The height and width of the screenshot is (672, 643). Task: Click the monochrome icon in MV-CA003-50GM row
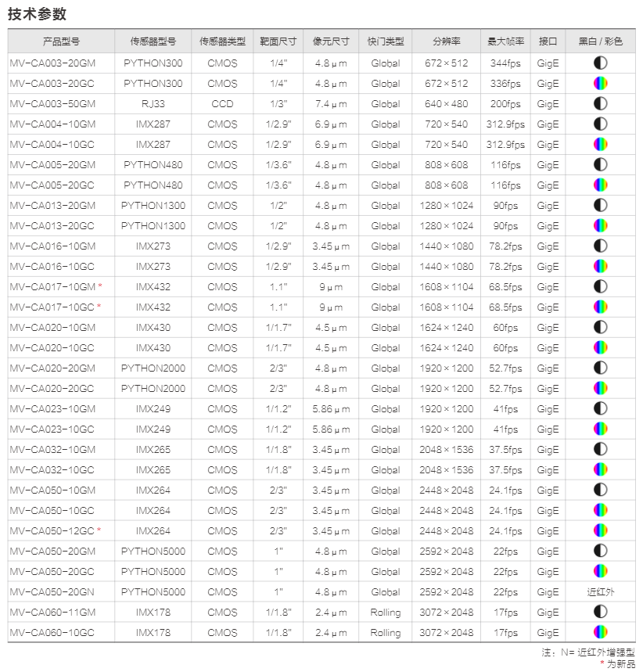coord(600,104)
